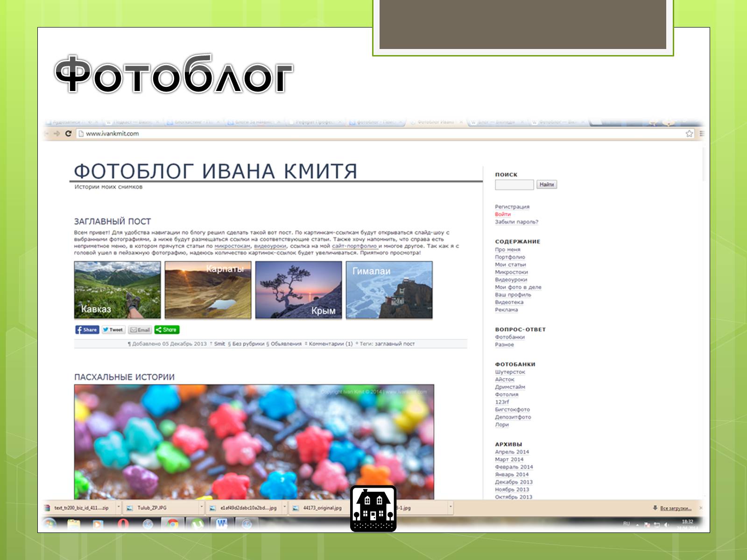Click the Забыли пароль? link
Image resolution: width=747 pixels, height=560 pixels.
[516, 222]
